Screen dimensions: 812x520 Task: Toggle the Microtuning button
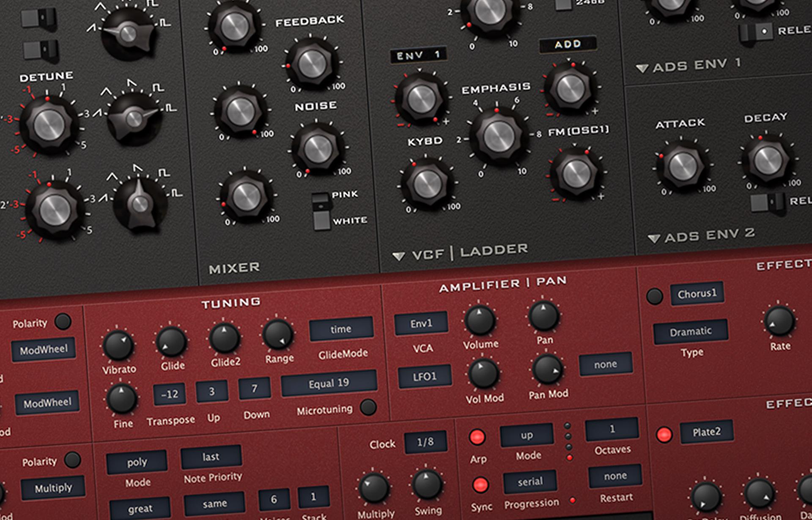(368, 407)
